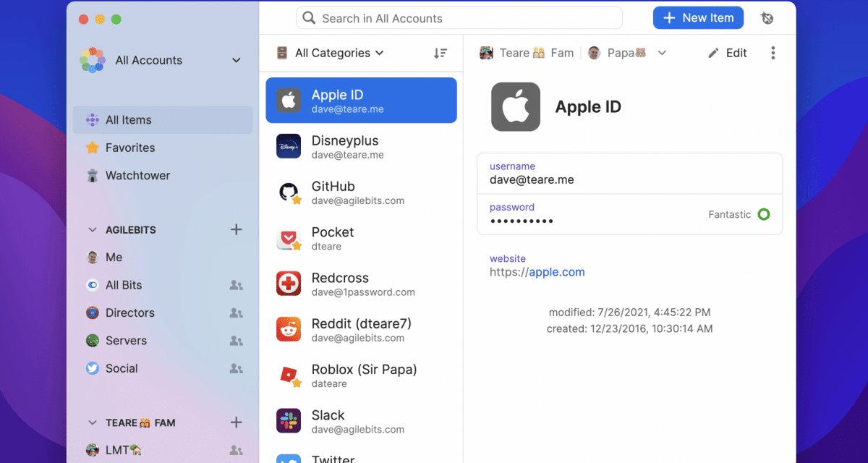868x463 pixels.
Task: Select the GitHub list entry
Action: (x=361, y=192)
